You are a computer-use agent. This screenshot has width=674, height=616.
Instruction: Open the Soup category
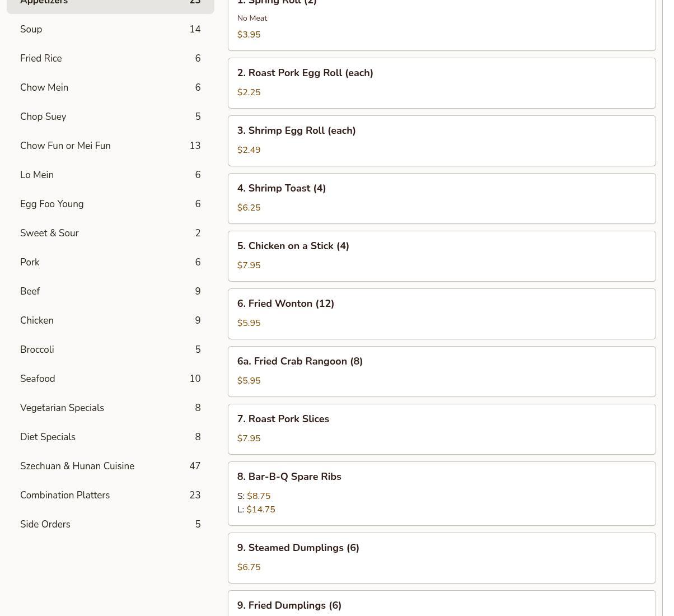(110, 29)
